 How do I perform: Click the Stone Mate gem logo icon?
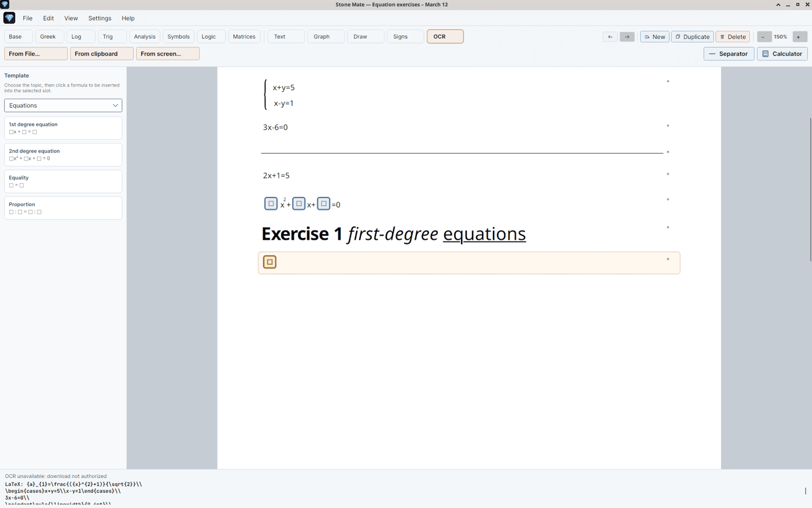pos(9,18)
